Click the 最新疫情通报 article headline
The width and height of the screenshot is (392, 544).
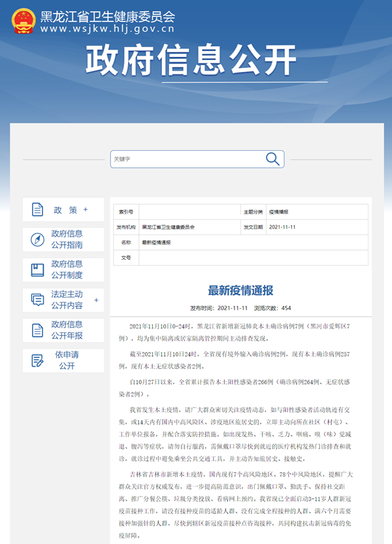240,291
